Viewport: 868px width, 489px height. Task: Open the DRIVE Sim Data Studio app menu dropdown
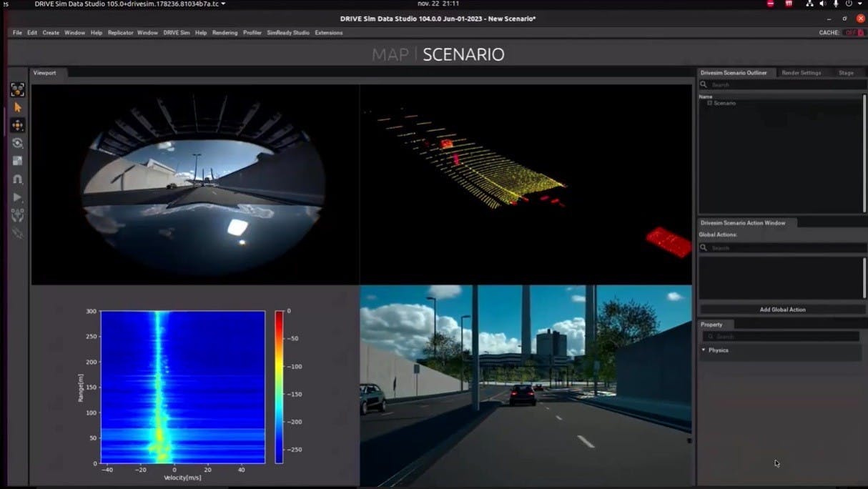pos(129,4)
